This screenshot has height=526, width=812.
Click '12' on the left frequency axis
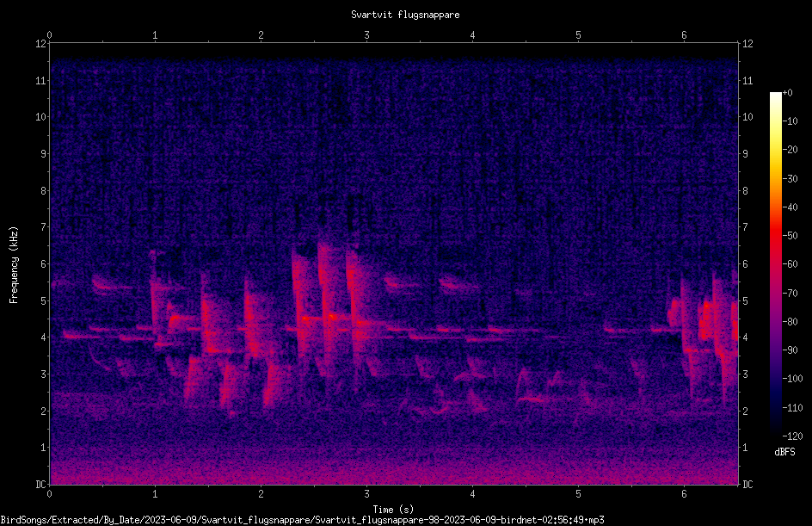click(40, 44)
